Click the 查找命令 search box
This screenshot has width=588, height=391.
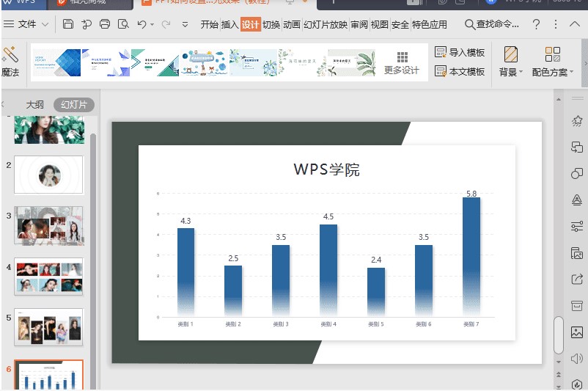tap(492, 24)
